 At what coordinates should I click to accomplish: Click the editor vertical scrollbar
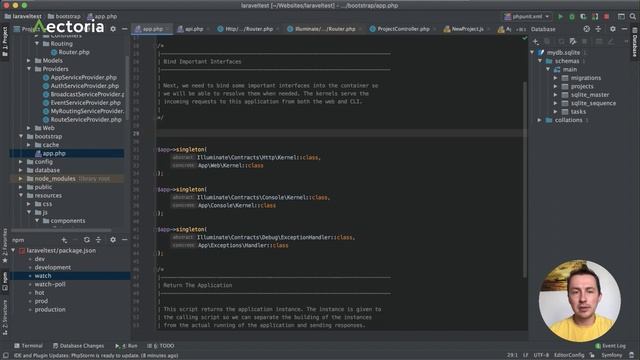pos(525,180)
